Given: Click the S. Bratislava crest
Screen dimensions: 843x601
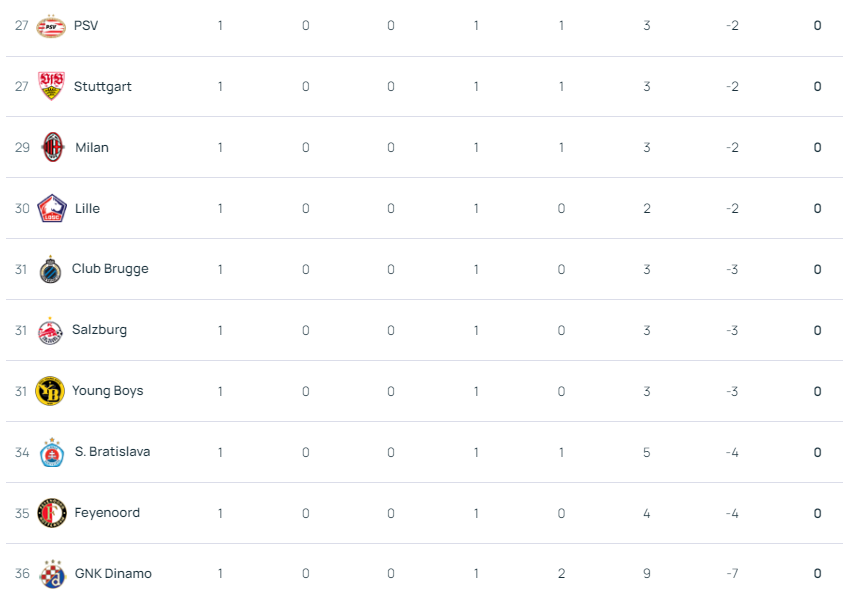Looking at the screenshot, I should tap(52, 452).
